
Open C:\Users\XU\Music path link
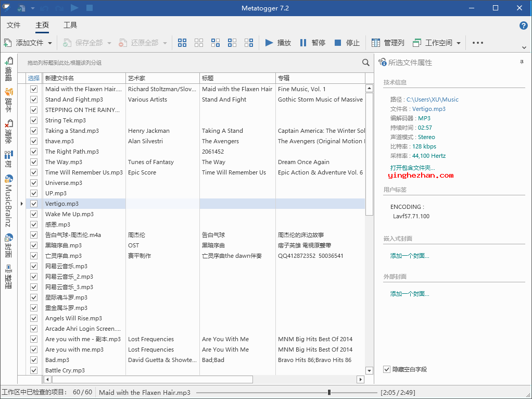click(432, 99)
